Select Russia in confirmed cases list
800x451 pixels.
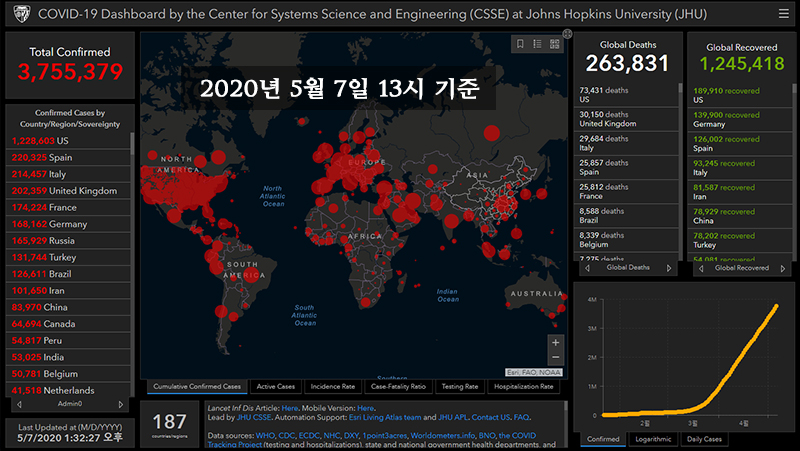[68, 241]
